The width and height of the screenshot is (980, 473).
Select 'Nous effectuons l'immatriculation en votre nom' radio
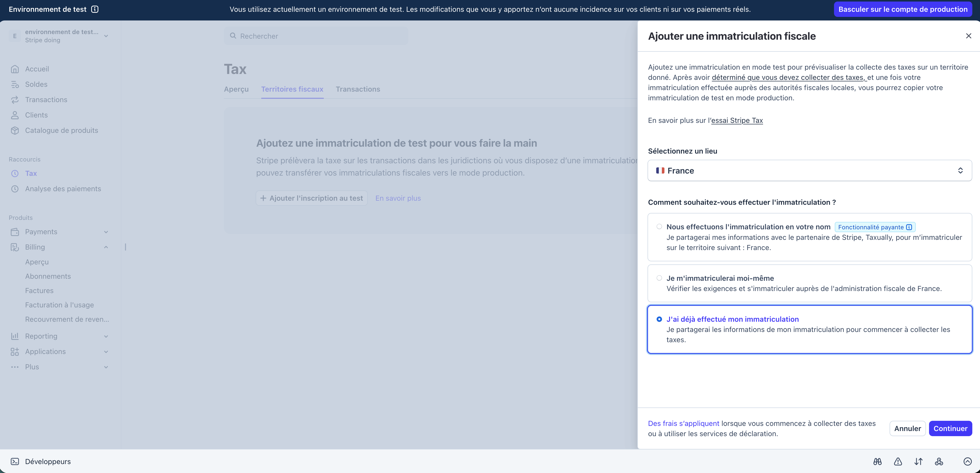pyautogui.click(x=659, y=227)
